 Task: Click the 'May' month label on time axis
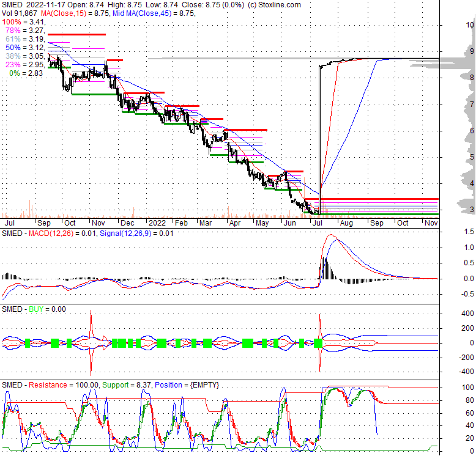click(x=262, y=223)
